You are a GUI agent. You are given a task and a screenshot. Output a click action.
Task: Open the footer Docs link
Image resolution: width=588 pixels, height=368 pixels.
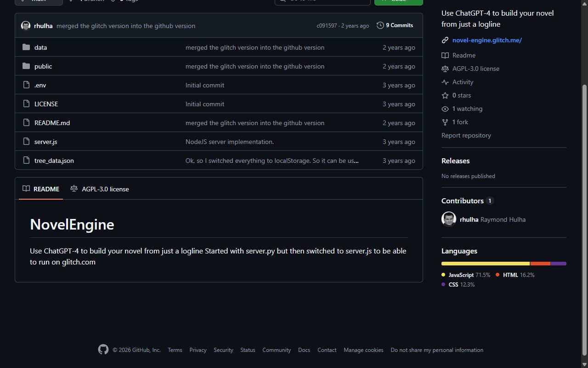(x=304, y=350)
